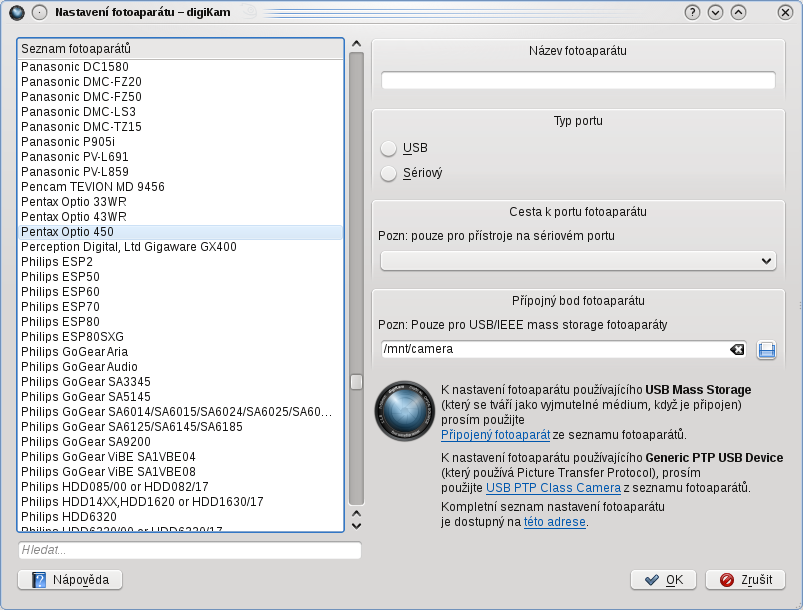Open the folder browser for the mount point
Viewport: 803px width, 610px height.
[x=766, y=350]
